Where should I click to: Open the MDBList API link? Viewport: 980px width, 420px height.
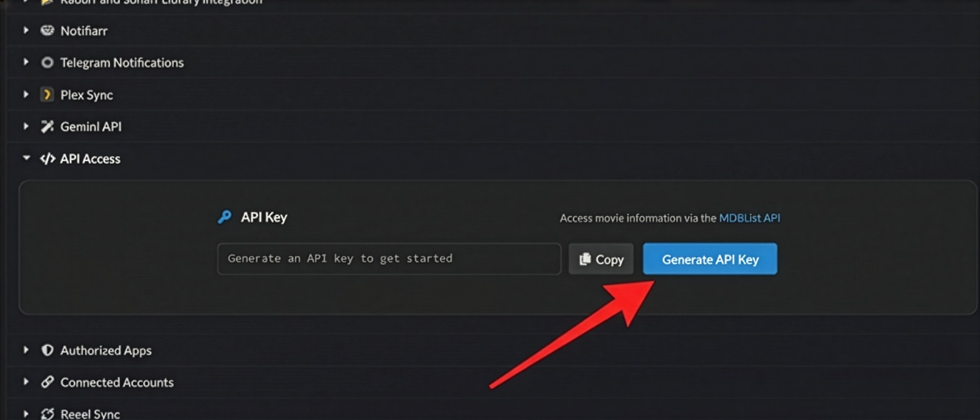point(749,218)
